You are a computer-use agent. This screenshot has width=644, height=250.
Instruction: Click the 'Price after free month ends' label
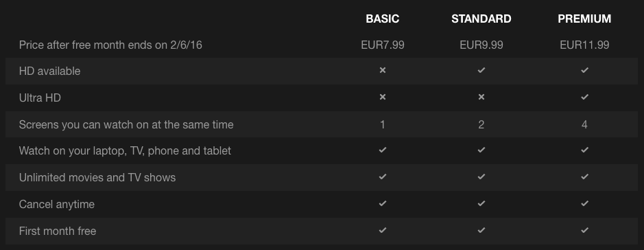pyautogui.click(x=110, y=45)
